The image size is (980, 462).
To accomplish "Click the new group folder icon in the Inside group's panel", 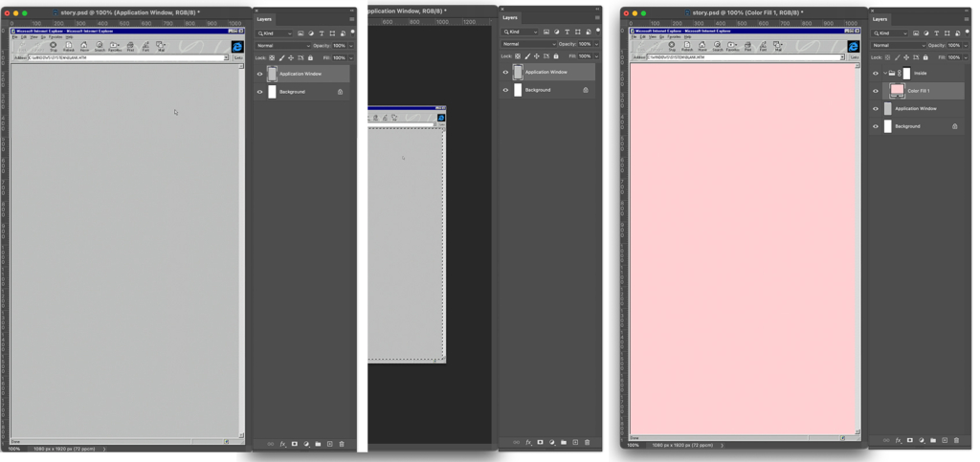I will [933, 440].
